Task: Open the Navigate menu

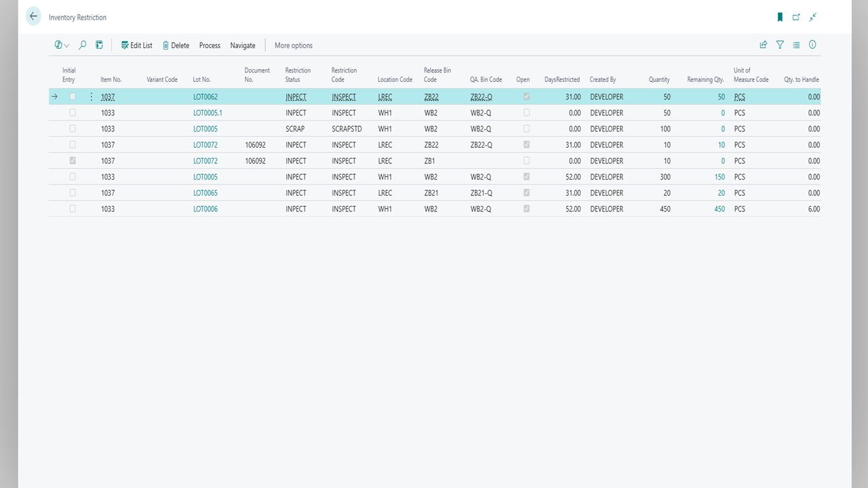Action: pyautogui.click(x=243, y=45)
